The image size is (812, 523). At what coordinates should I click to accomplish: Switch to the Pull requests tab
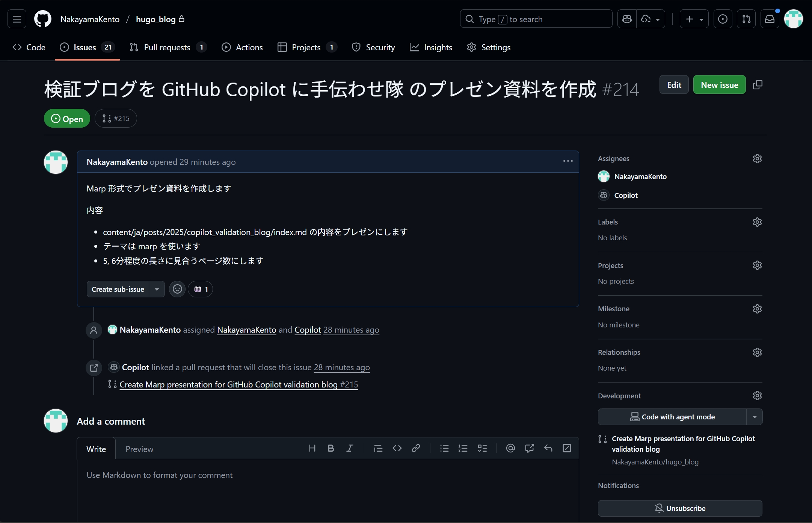pos(167,47)
